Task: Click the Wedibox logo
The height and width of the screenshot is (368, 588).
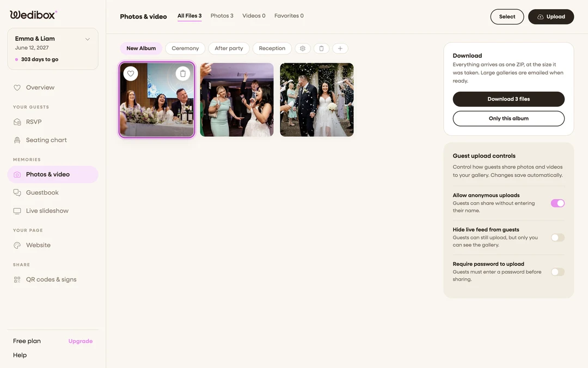Action: pos(33,15)
